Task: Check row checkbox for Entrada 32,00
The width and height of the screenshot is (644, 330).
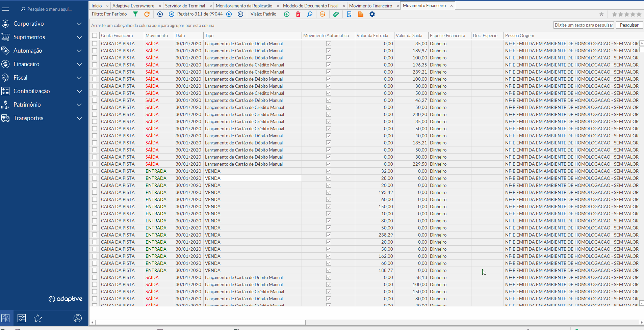Action: click(95, 171)
